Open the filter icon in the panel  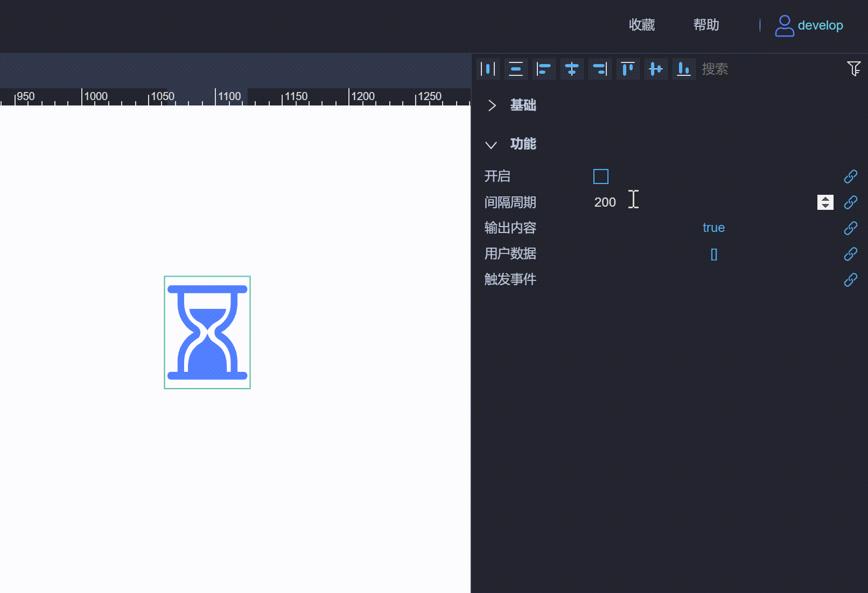pos(854,69)
